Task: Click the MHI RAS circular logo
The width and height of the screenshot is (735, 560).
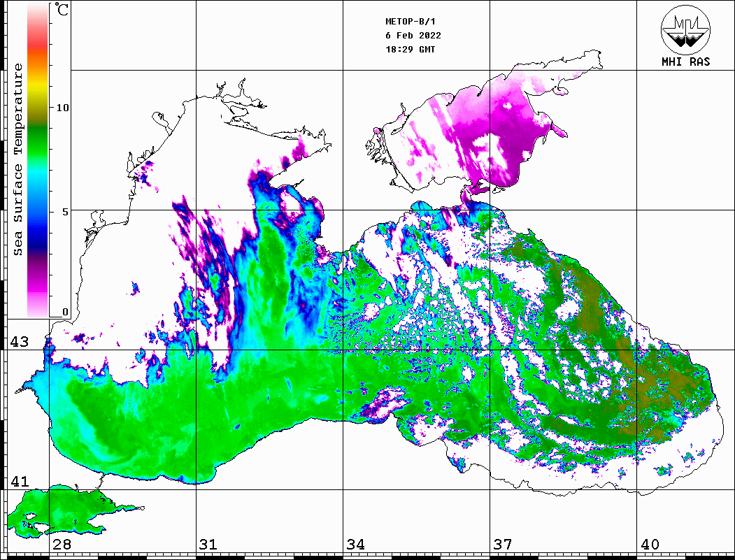Action: click(x=686, y=29)
